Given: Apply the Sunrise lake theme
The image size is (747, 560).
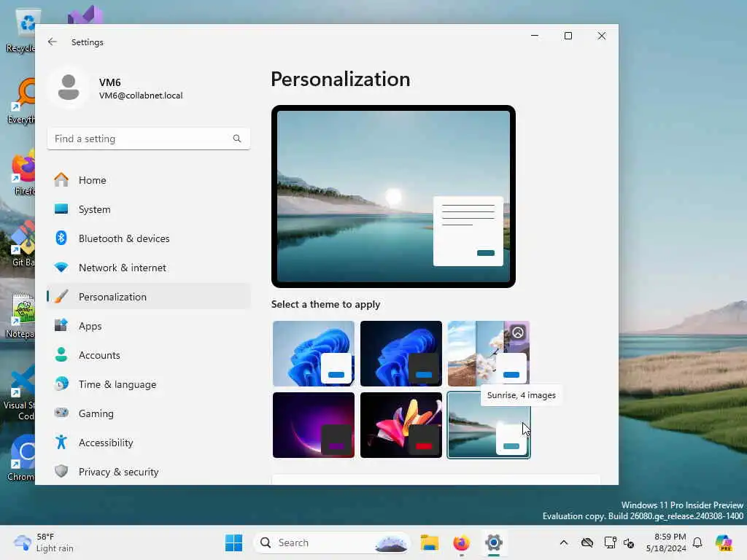Looking at the screenshot, I should pyautogui.click(x=489, y=425).
